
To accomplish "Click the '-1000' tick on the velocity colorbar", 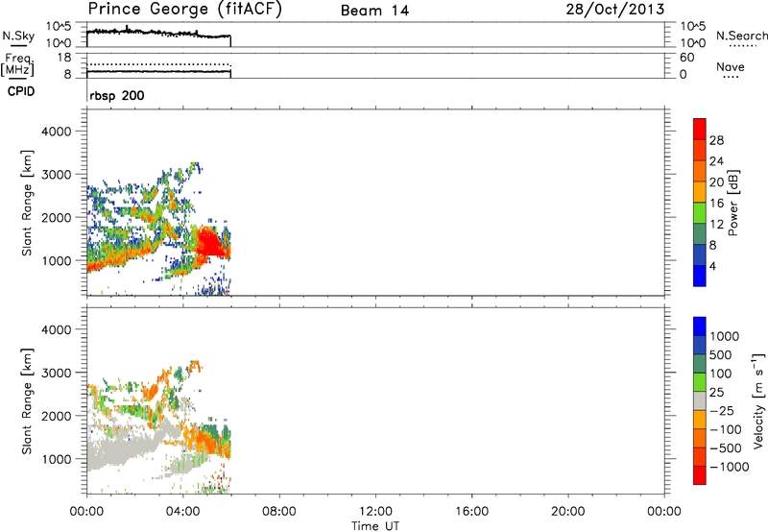I will [x=729, y=467].
